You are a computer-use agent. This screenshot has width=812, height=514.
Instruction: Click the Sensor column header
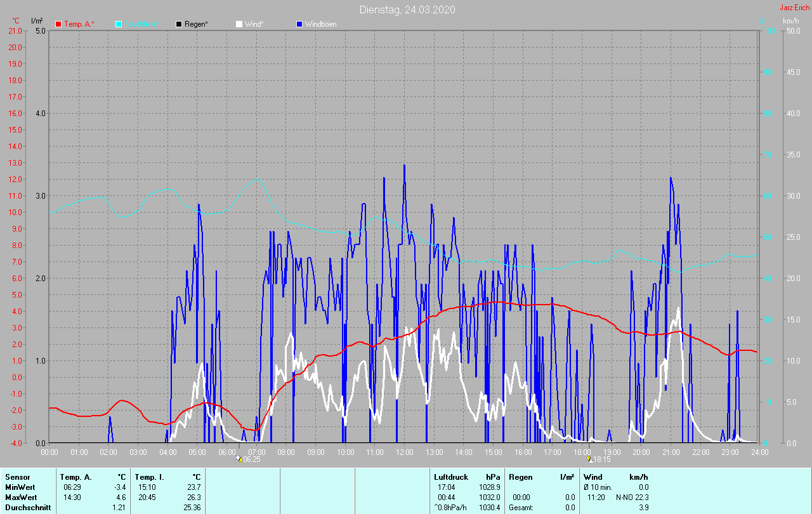pyautogui.click(x=17, y=477)
